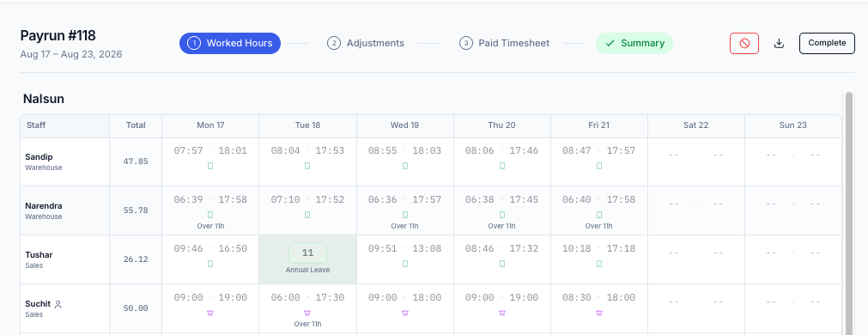Image resolution: width=868 pixels, height=335 pixels.
Task: Click Narendra's Friday end time 17:58
Action: 621,199
